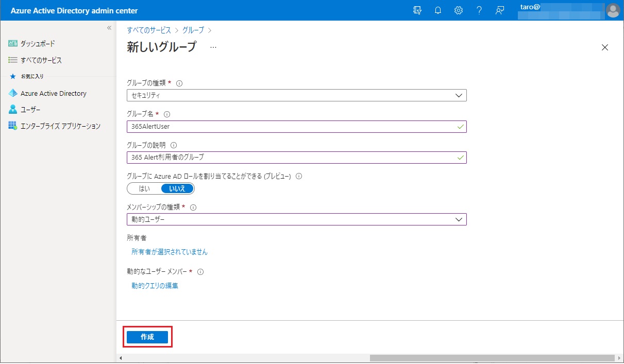Select いいえ for Azure AD role assignment
This screenshot has height=364, width=624.
click(x=177, y=188)
